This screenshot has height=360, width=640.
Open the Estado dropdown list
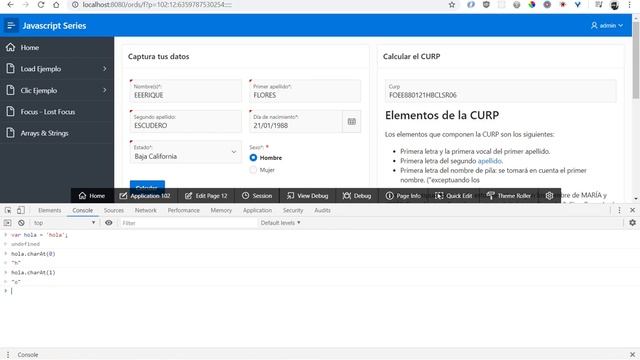186,152
